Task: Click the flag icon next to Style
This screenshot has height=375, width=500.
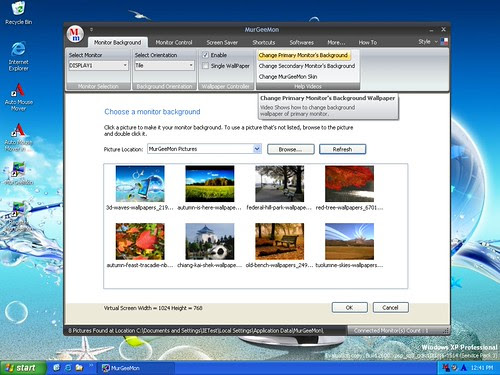Action: click(444, 42)
